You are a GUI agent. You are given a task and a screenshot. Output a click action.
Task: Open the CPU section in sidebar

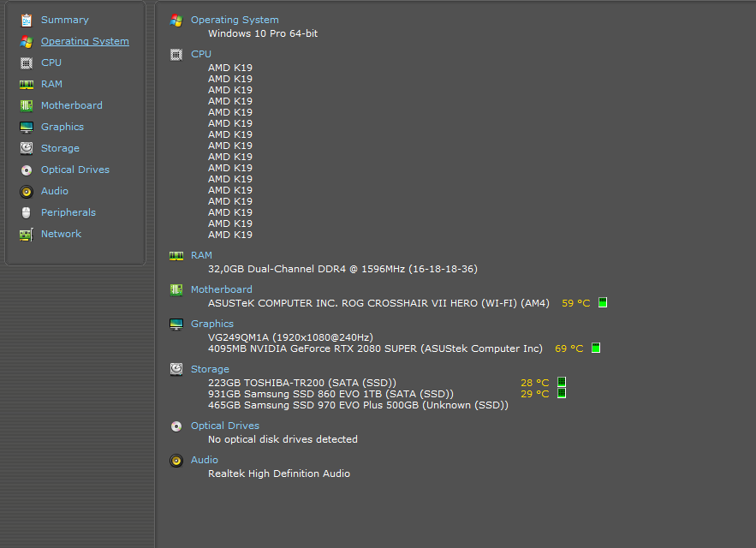(51, 63)
